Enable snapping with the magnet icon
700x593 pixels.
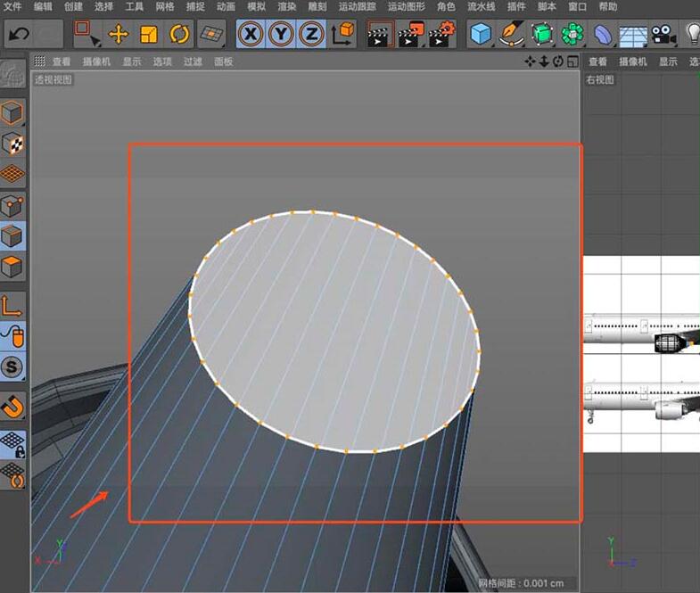12,408
